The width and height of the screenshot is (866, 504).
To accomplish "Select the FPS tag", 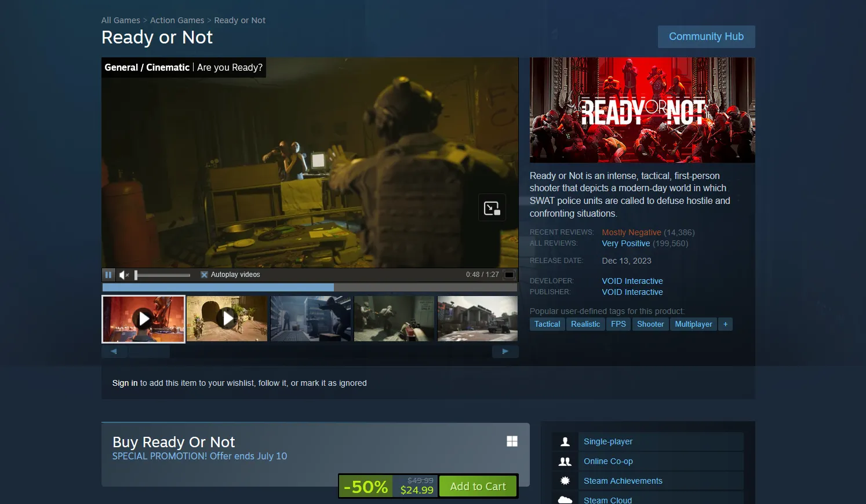I will point(618,324).
